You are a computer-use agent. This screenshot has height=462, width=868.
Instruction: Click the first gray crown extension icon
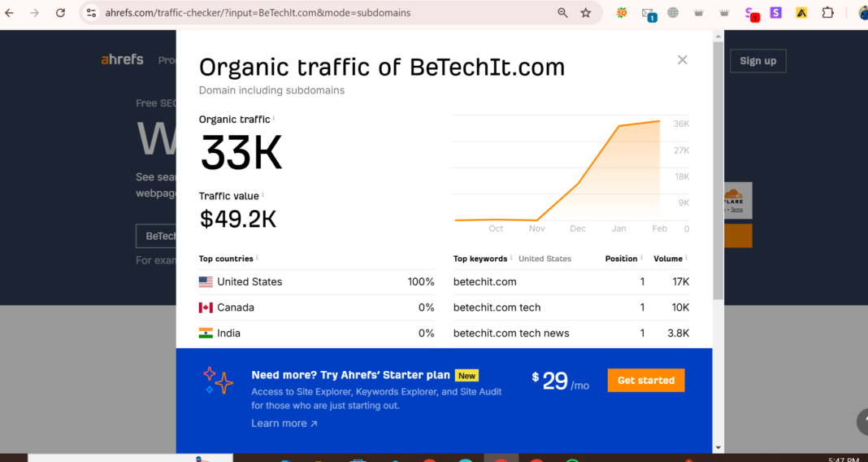pos(699,13)
